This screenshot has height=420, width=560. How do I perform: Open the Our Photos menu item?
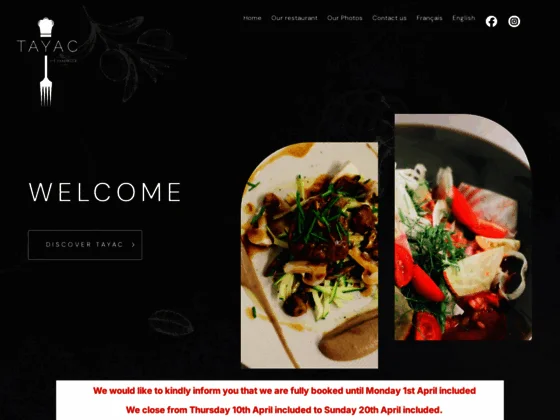[345, 18]
